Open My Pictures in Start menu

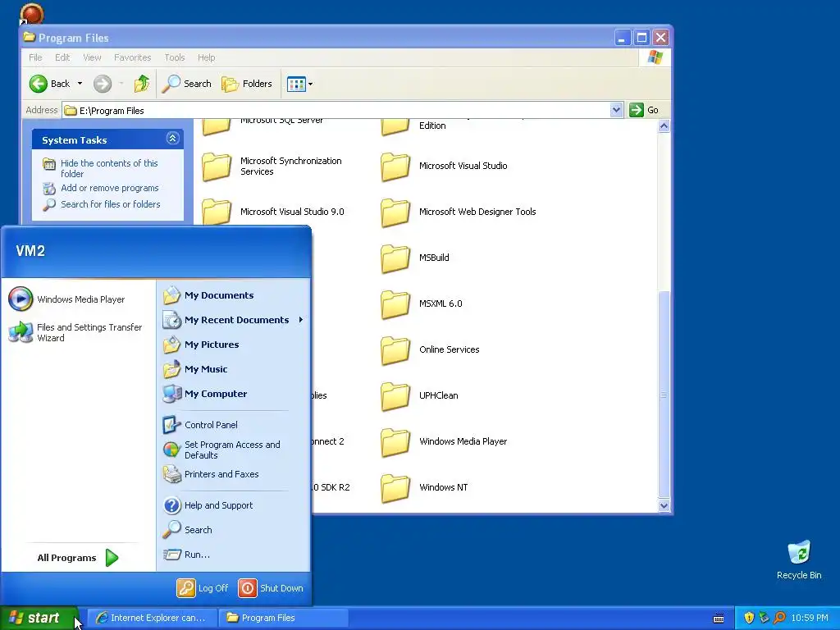click(x=201, y=345)
